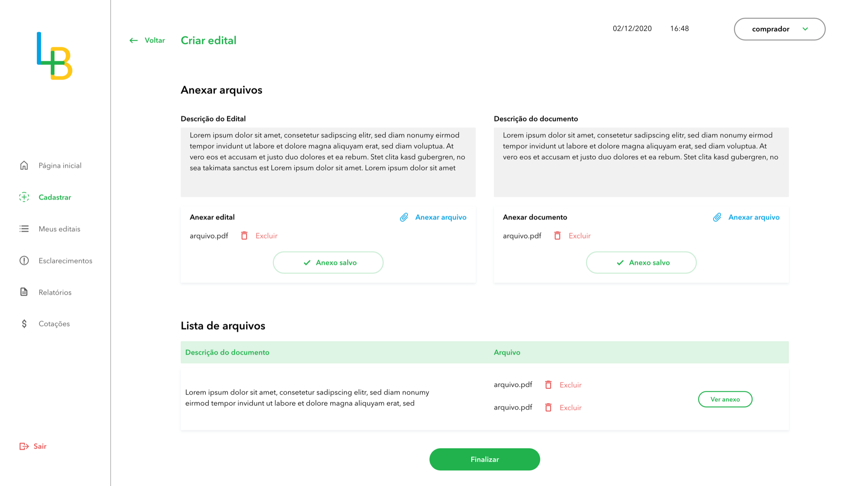The image size is (868, 486).
Task: Click arquivo.pdf filename in Anexar documento card
Action: coord(522,236)
